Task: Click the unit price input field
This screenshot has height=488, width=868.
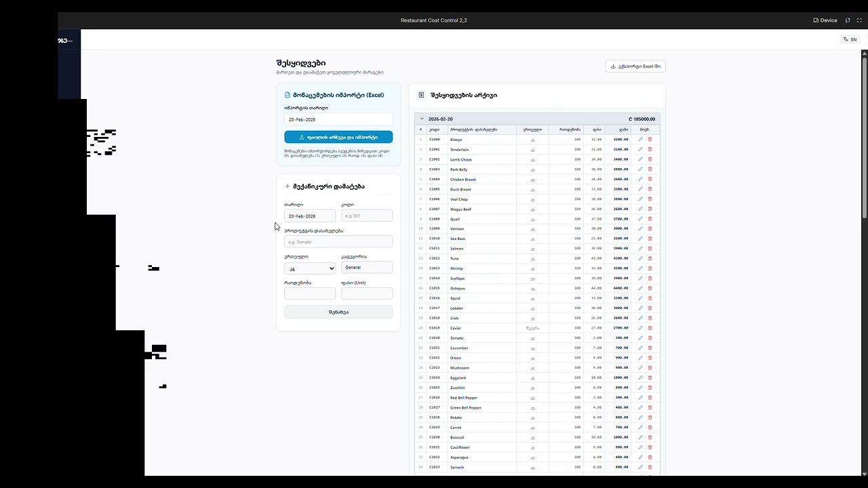Action: (367, 293)
